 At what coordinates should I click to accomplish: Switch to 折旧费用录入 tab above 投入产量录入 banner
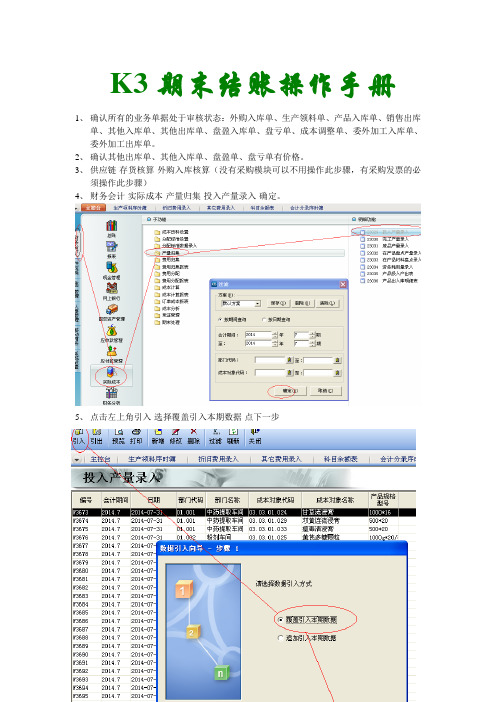click(x=218, y=459)
